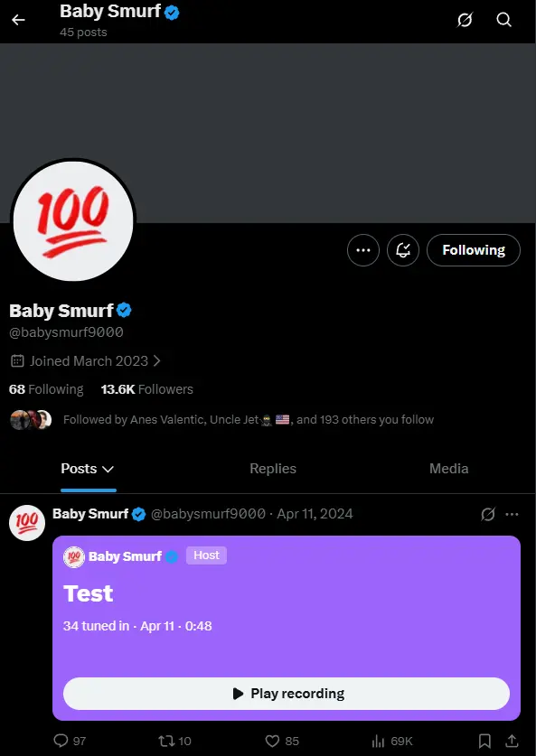The width and height of the screenshot is (536, 756).
Task: Switch to the Media tab
Action: click(448, 469)
